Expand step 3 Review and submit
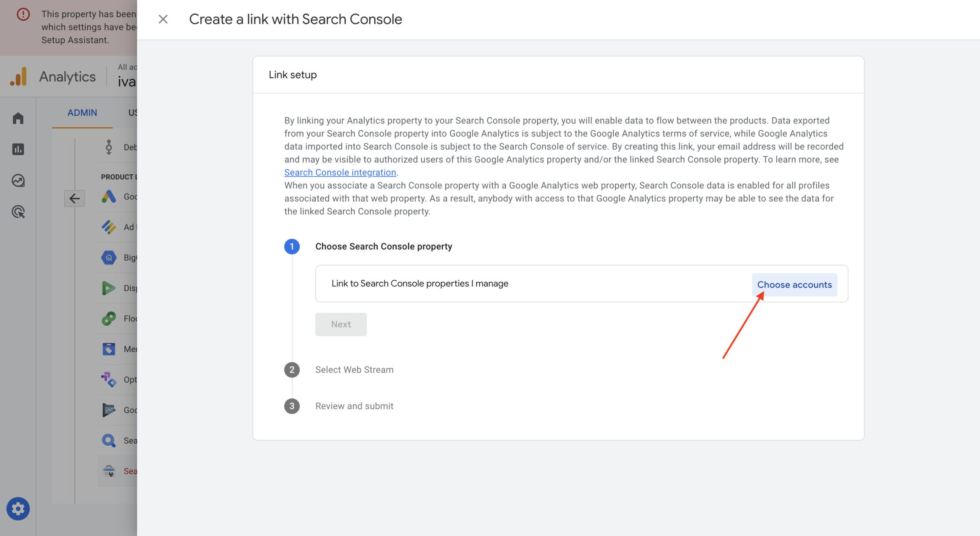The width and height of the screenshot is (980, 536). click(x=354, y=406)
